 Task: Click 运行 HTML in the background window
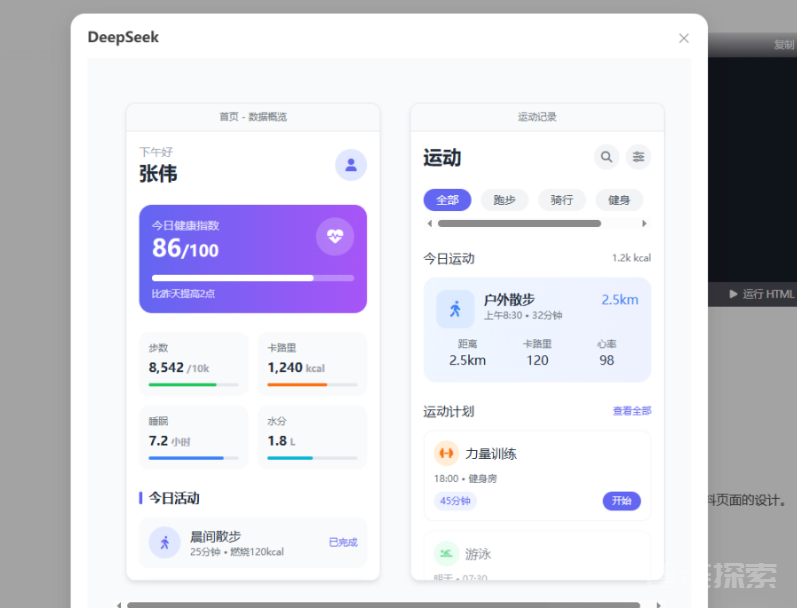[761, 294]
